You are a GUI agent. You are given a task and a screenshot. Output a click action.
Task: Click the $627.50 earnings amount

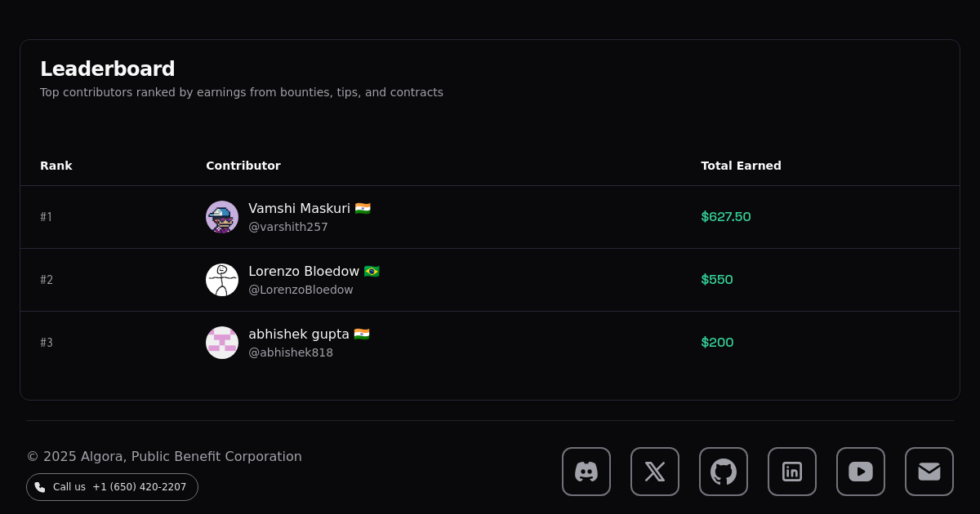[726, 217]
